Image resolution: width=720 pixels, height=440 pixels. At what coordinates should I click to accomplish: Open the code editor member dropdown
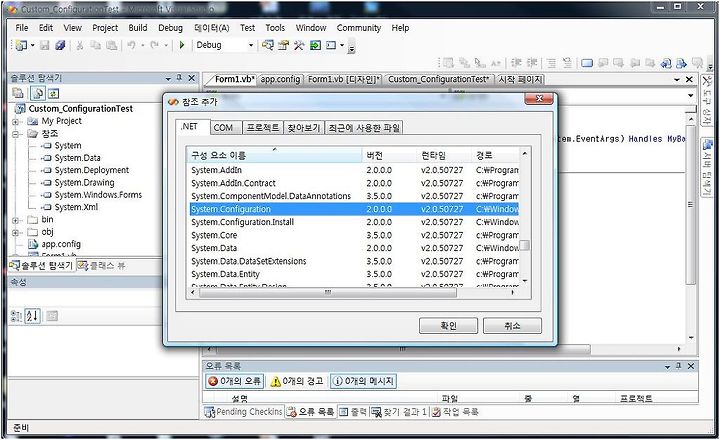pos(691,96)
